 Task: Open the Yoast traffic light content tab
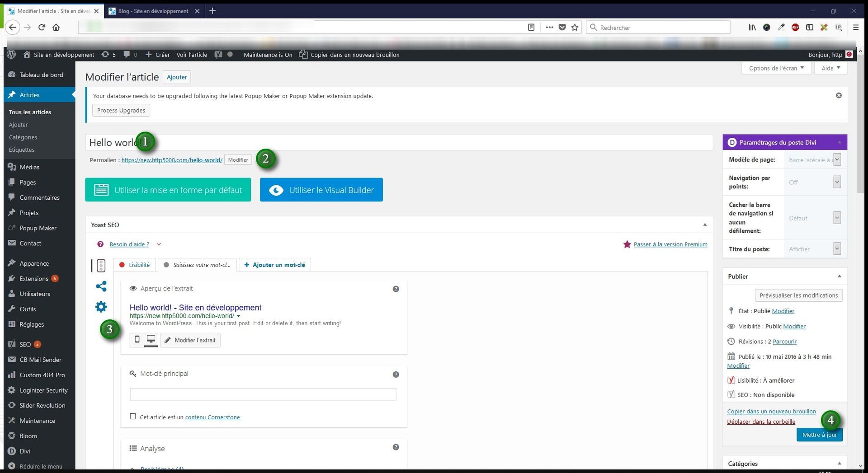pyautogui.click(x=101, y=265)
